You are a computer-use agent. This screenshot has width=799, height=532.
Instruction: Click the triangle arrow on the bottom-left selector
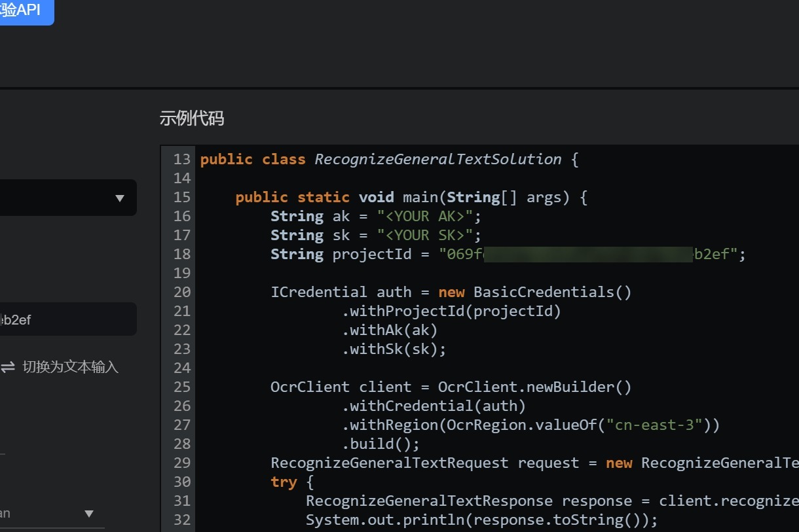pos(90,514)
